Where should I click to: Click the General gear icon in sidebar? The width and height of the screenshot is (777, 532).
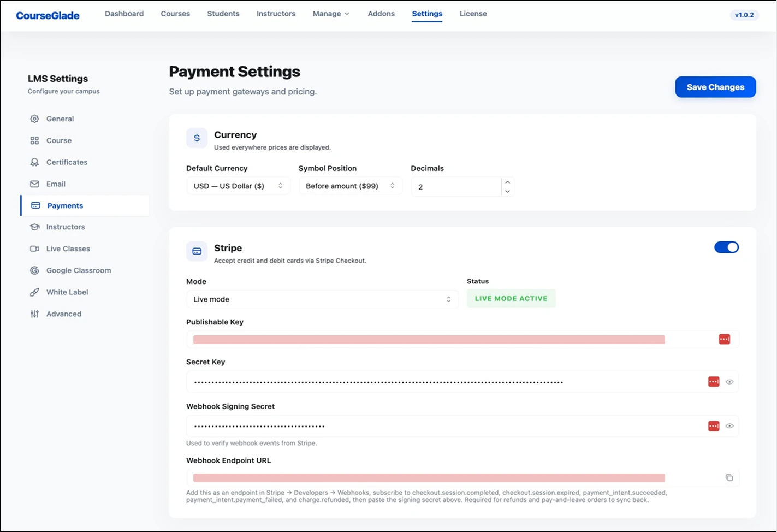click(x=34, y=119)
